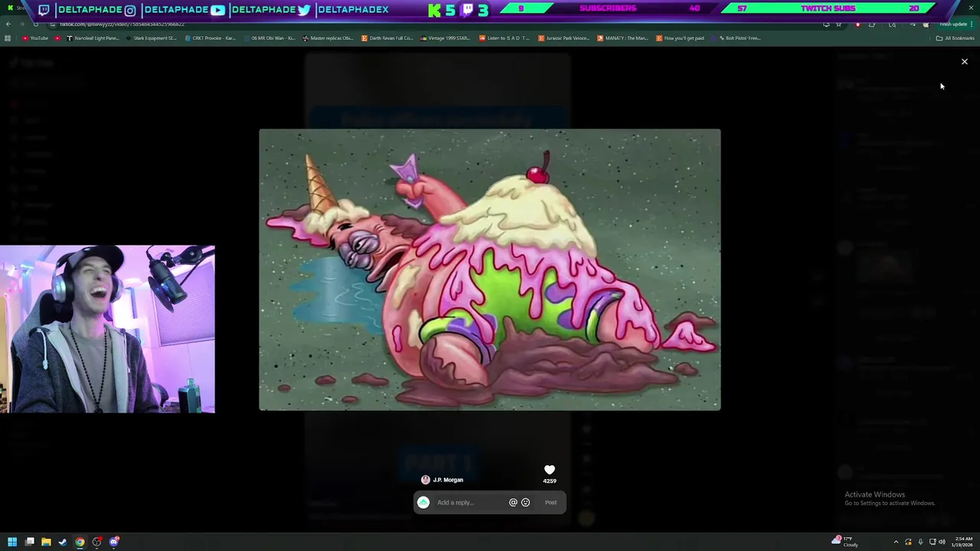Open the Darth Revan Full Co... bookmark
The width and height of the screenshot is (980, 551).
coord(387,38)
